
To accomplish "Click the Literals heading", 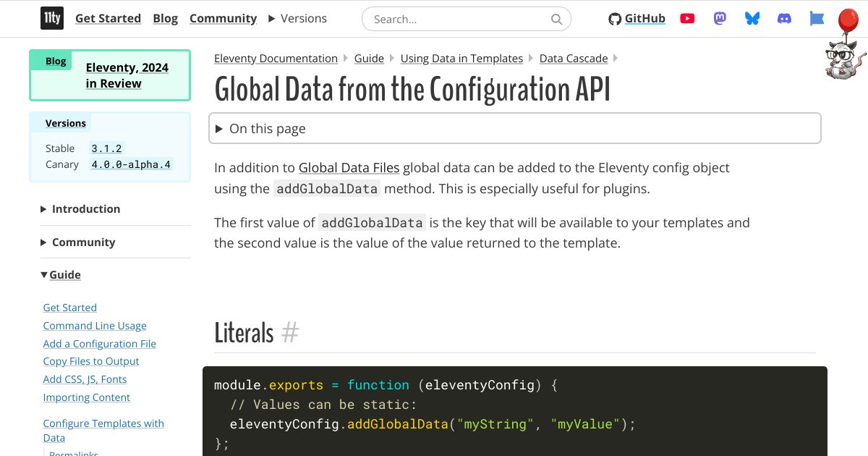I will tap(244, 333).
